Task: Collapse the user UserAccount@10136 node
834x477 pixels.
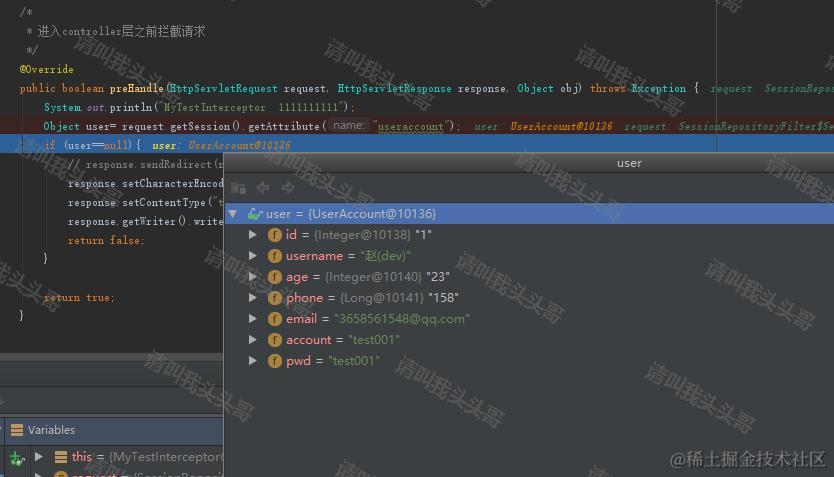Action: pyautogui.click(x=233, y=214)
